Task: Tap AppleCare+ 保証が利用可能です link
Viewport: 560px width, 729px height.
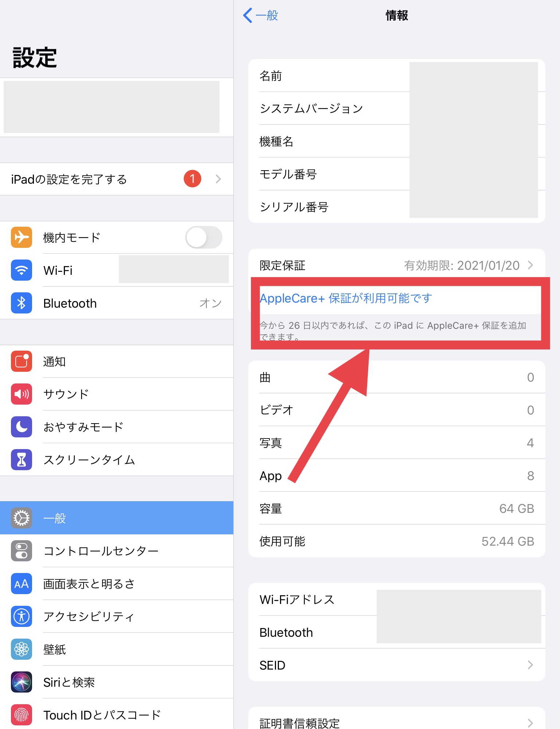Action: 346,298
